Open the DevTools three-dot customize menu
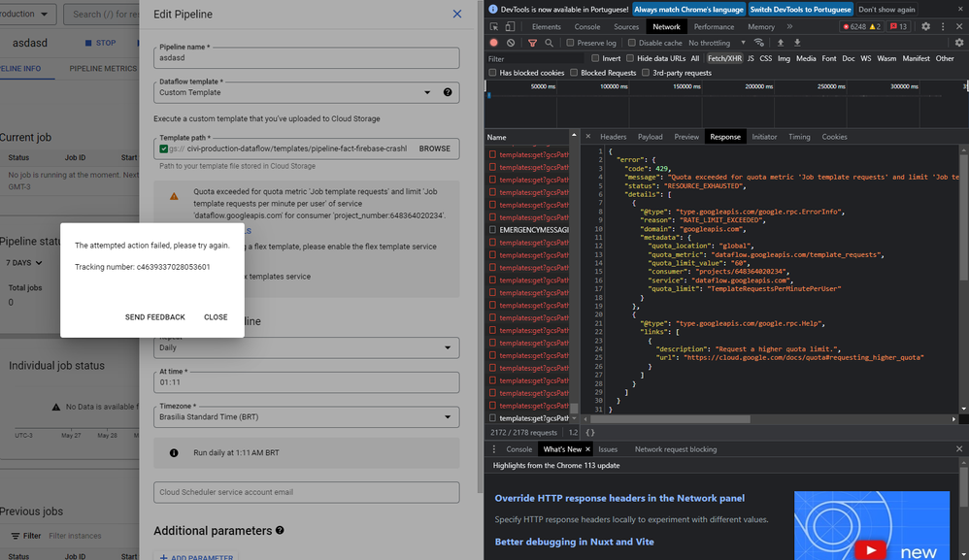The image size is (969, 560). pyautogui.click(x=943, y=26)
